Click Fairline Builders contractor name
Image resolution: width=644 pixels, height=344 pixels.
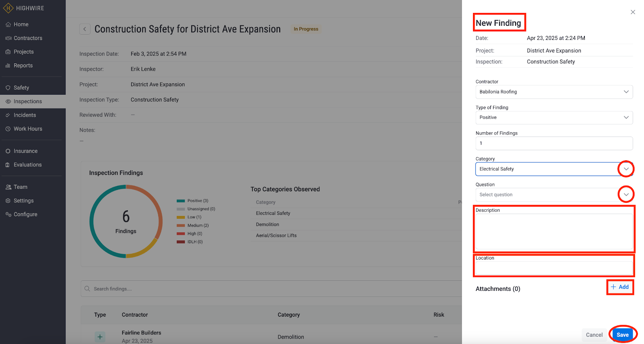point(141,333)
